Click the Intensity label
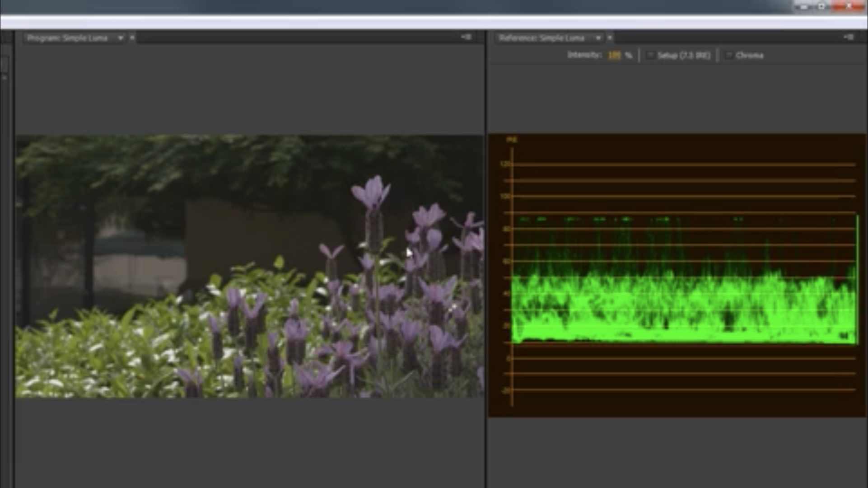This screenshot has height=488, width=868. click(x=584, y=55)
